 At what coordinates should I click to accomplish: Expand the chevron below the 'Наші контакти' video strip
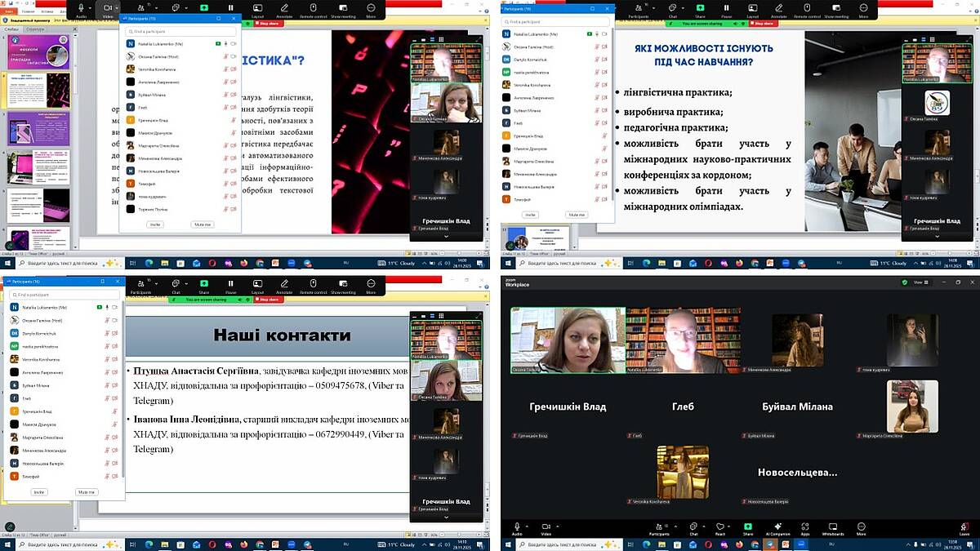click(445, 517)
